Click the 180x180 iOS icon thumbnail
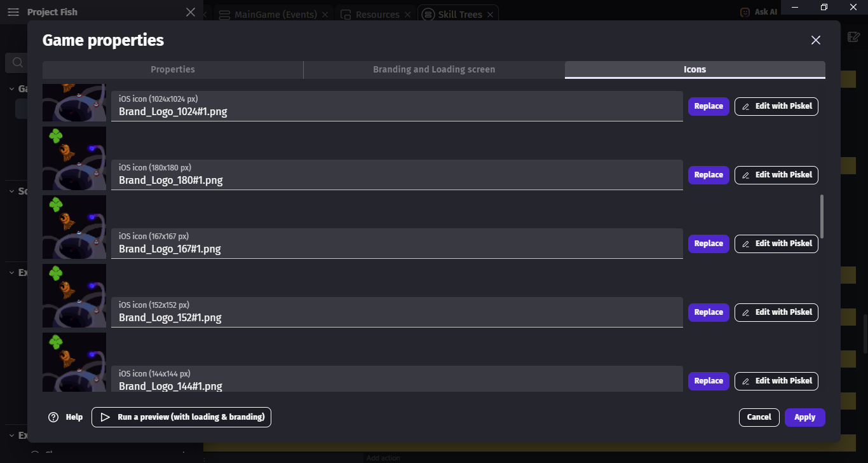 74,158
